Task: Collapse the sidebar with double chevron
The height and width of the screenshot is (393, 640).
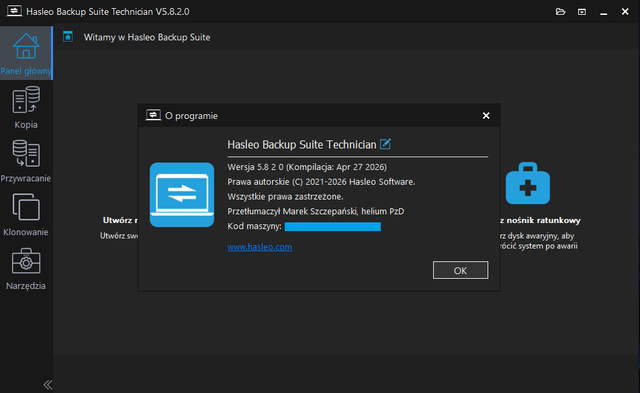Action: tap(48, 384)
